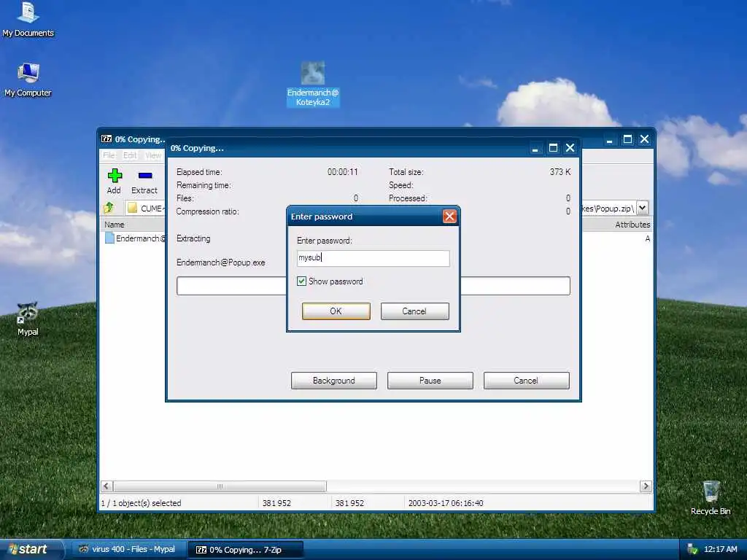Click the blue Extract minus icon
747x560 pixels.
pos(145,176)
